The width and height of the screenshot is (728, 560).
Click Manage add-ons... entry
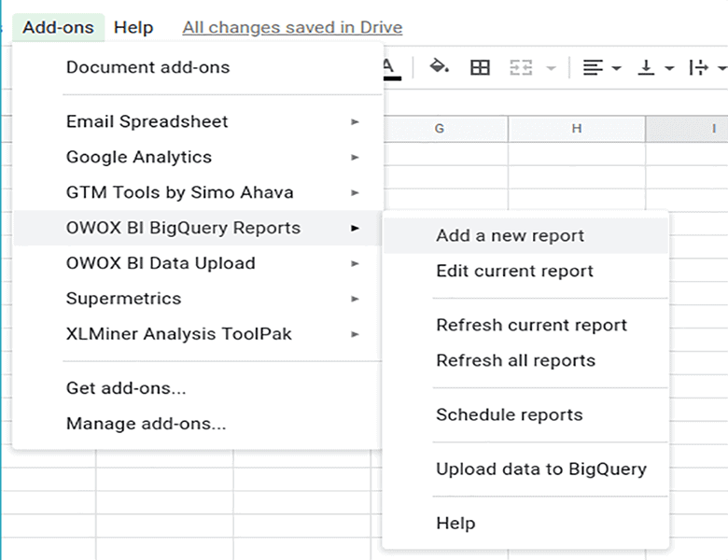pyautogui.click(x=146, y=424)
